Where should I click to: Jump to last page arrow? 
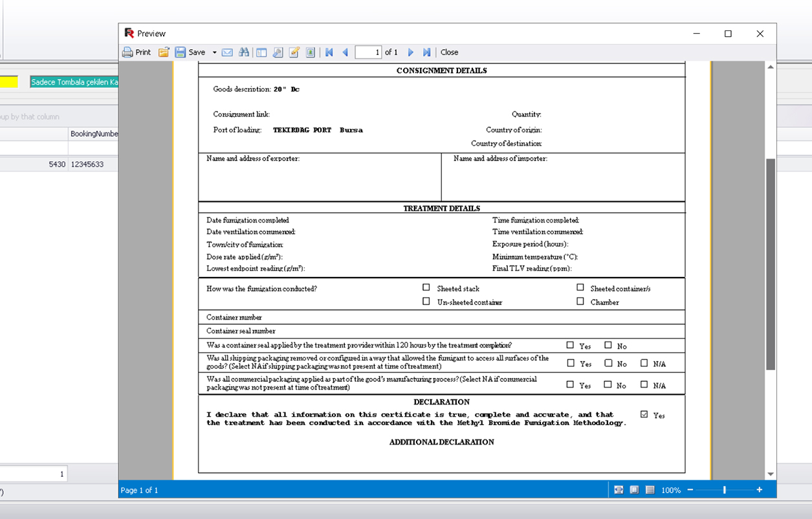coord(426,52)
